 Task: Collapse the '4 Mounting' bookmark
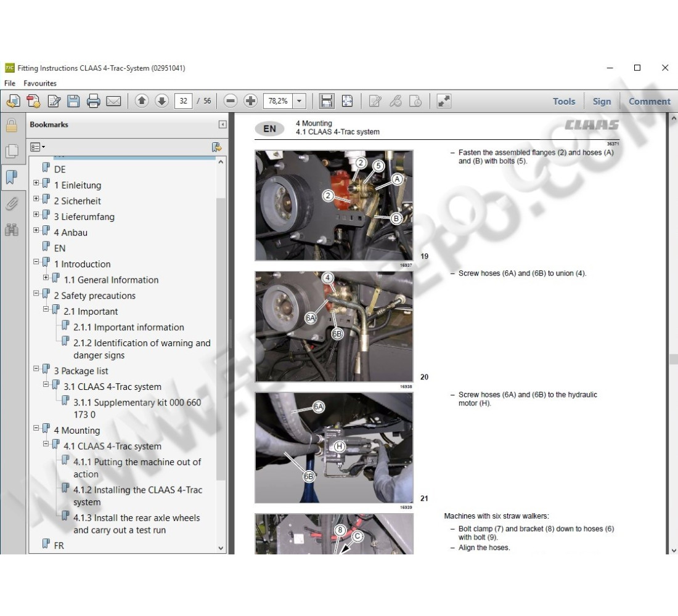(x=36, y=428)
